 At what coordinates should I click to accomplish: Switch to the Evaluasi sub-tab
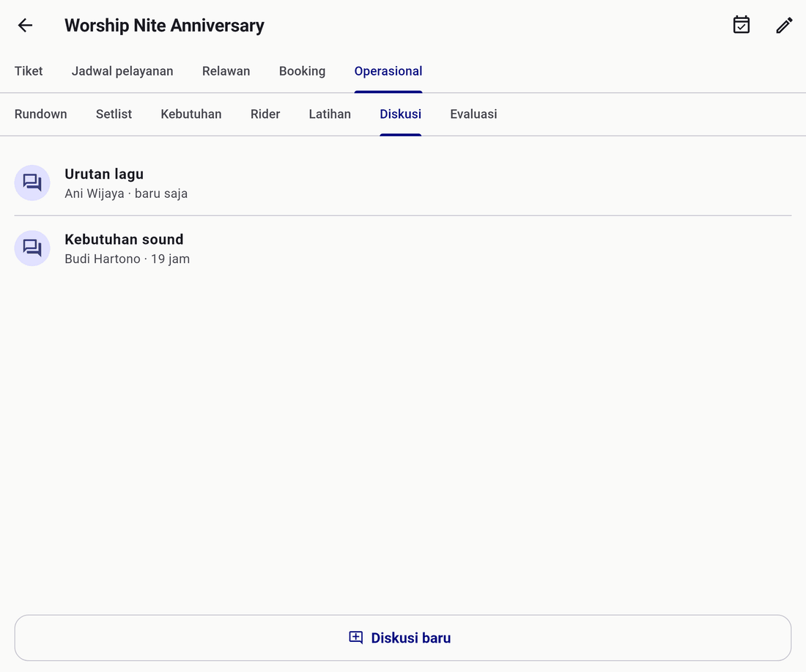click(473, 114)
